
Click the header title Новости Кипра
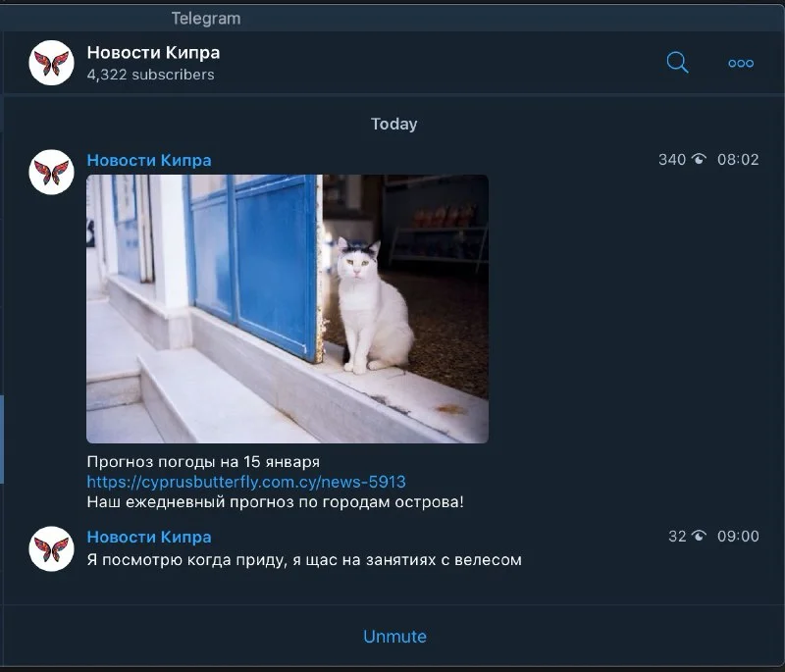click(x=153, y=53)
